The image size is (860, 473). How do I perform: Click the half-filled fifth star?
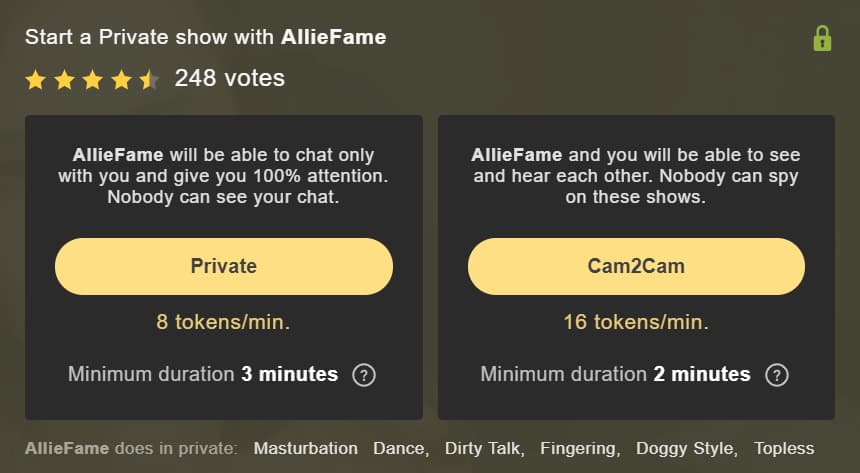point(149,80)
